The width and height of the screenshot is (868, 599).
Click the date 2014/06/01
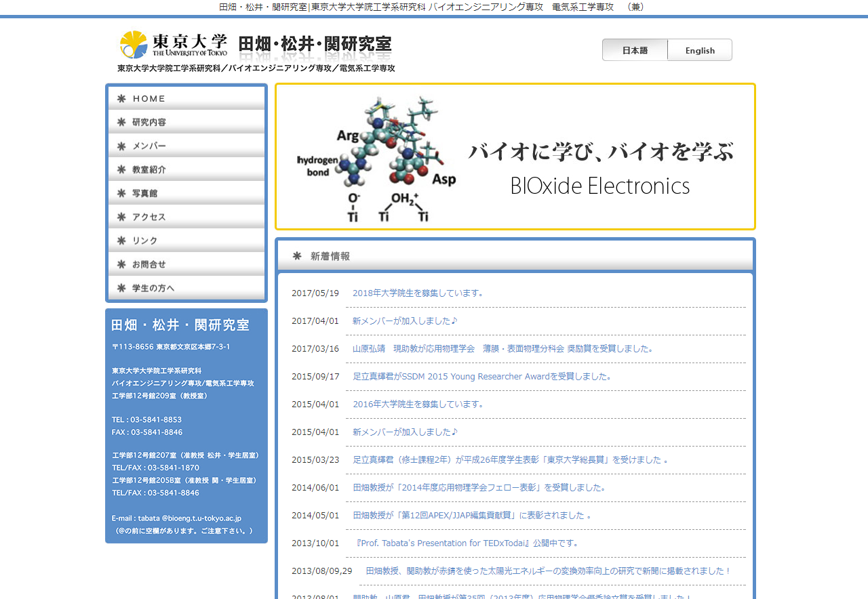click(x=315, y=488)
